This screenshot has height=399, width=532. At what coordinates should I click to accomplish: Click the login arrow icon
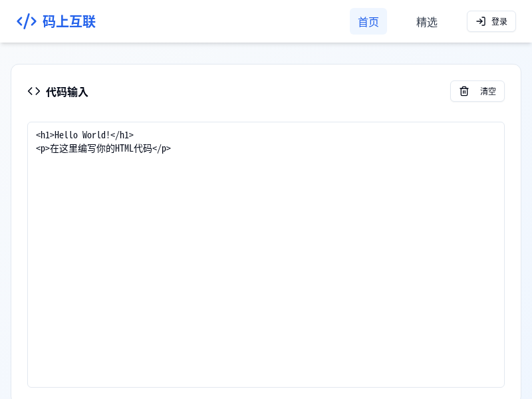click(x=481, y=21)
